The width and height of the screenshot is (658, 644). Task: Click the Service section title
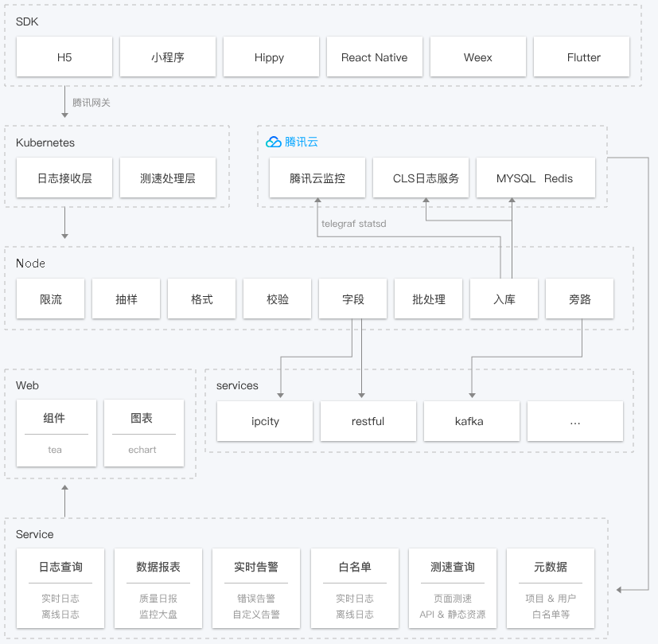[35, 534]
